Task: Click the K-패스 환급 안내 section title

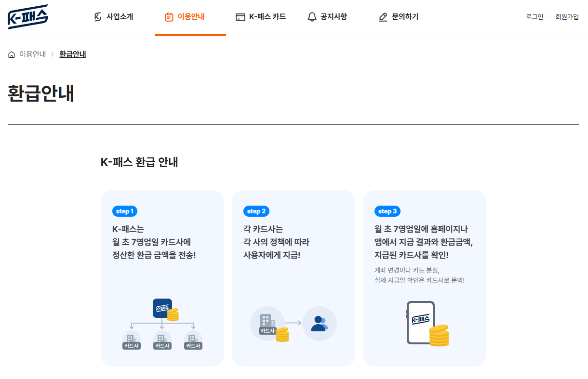Action: pos(139,162)
